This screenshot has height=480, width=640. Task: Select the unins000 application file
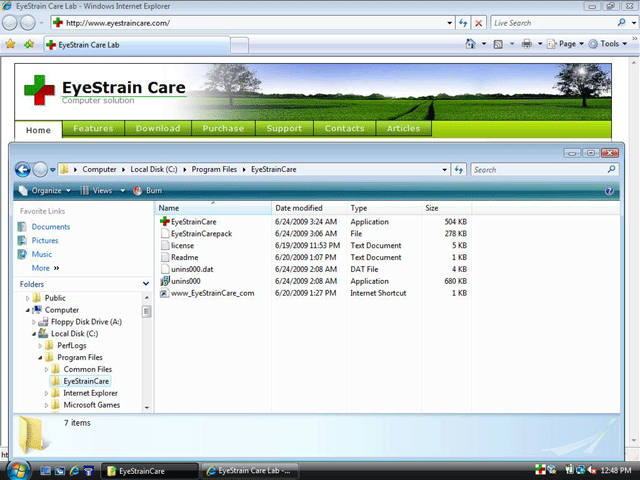coord(180,281)
